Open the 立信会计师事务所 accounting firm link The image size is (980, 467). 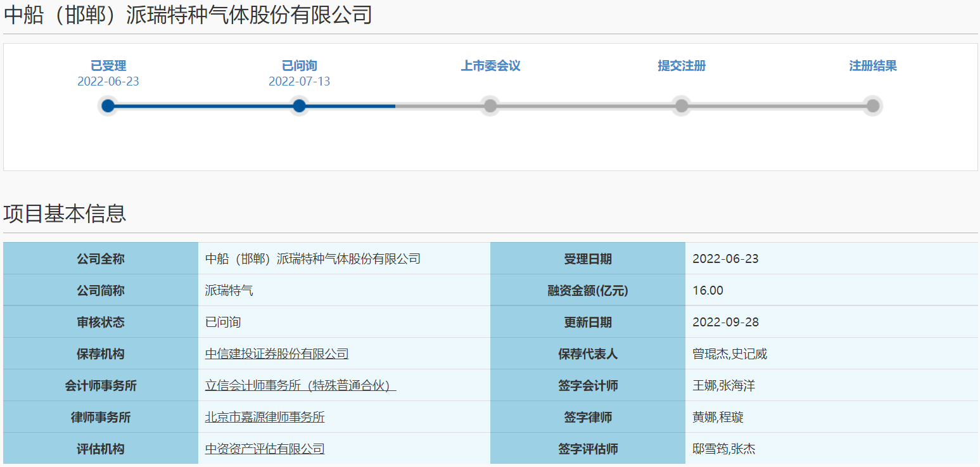click(300, 385)
